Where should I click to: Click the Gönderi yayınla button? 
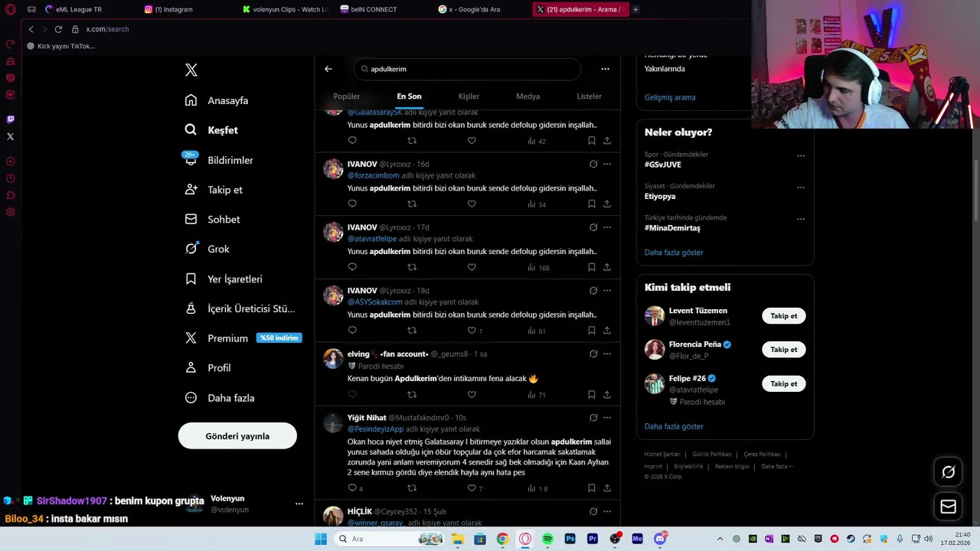237,436
